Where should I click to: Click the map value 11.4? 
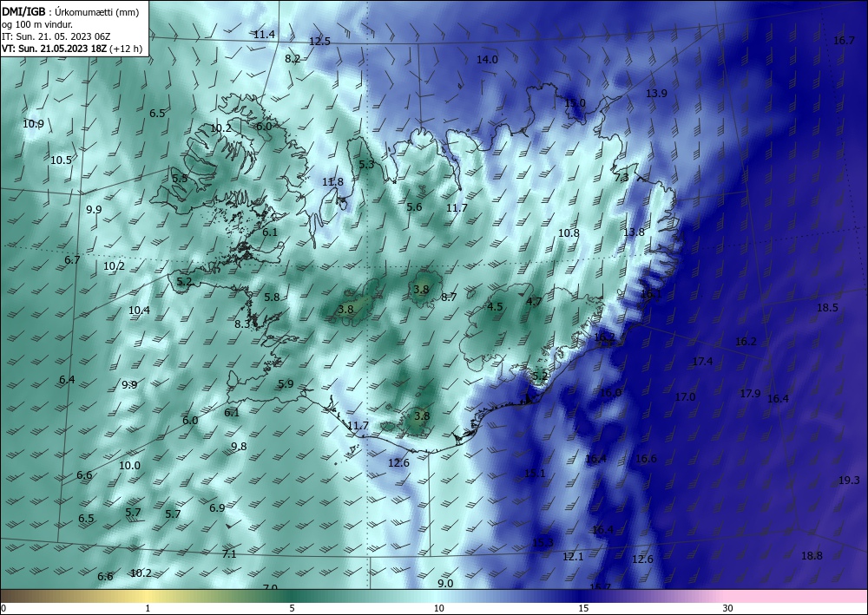point(264,35)
